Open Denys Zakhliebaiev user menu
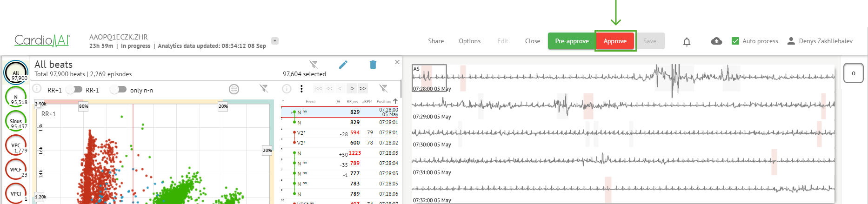This screenshot has height=204, width=868. (x=820, y=41)
